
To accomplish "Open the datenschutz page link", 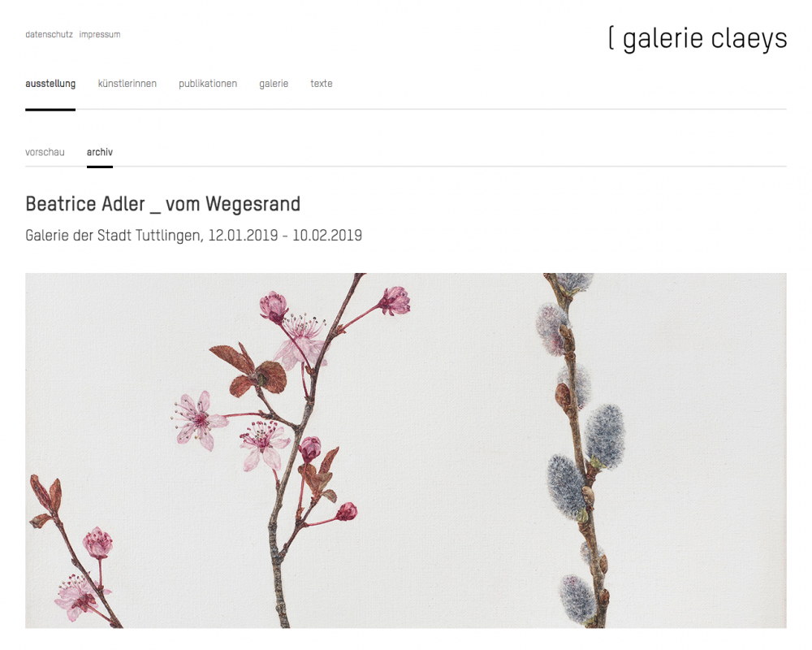I will (x=50, y=35).
